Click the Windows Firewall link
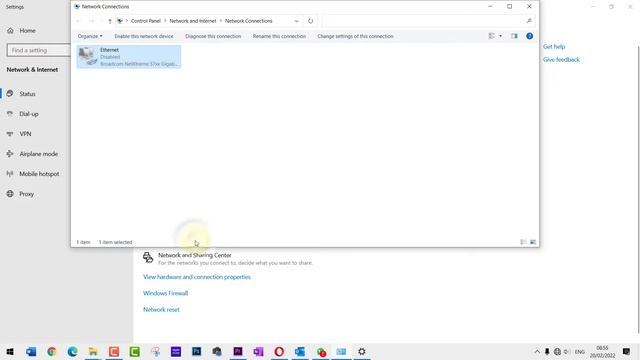 click(165, 293)
